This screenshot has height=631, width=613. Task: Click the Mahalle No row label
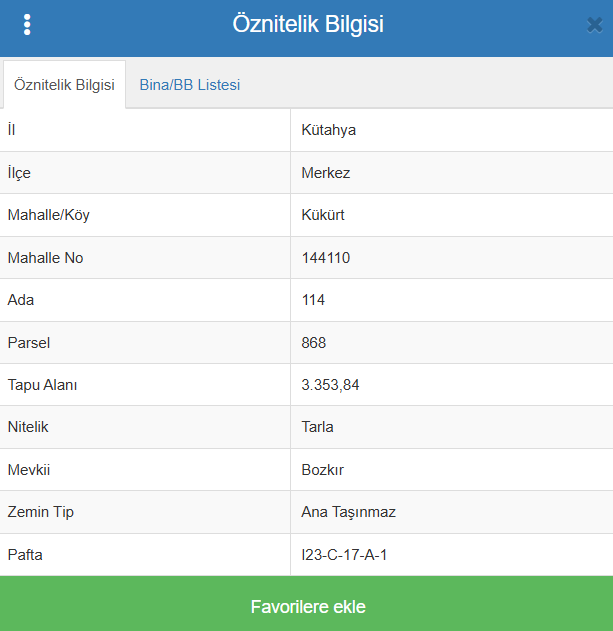tap(45, 258)
